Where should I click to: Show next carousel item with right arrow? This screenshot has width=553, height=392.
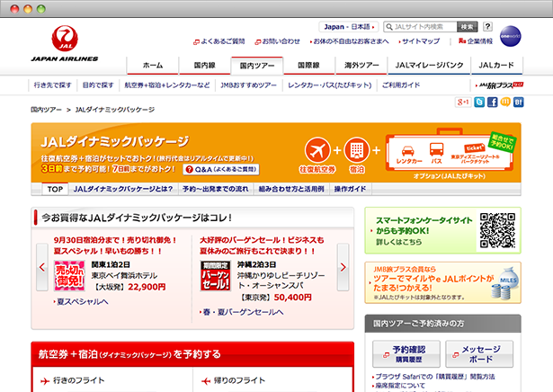(343, 267)
